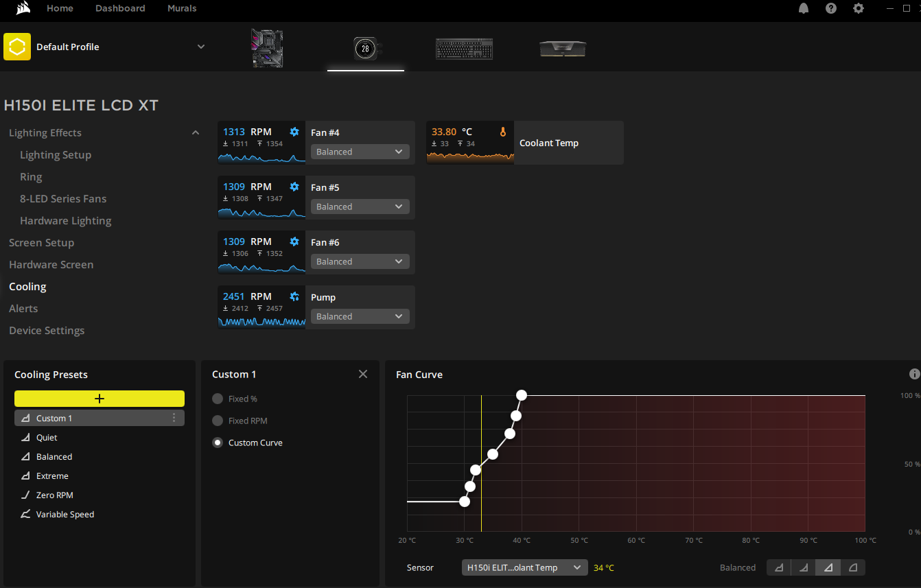Apply the fourth curve shape preset icon

853,567
